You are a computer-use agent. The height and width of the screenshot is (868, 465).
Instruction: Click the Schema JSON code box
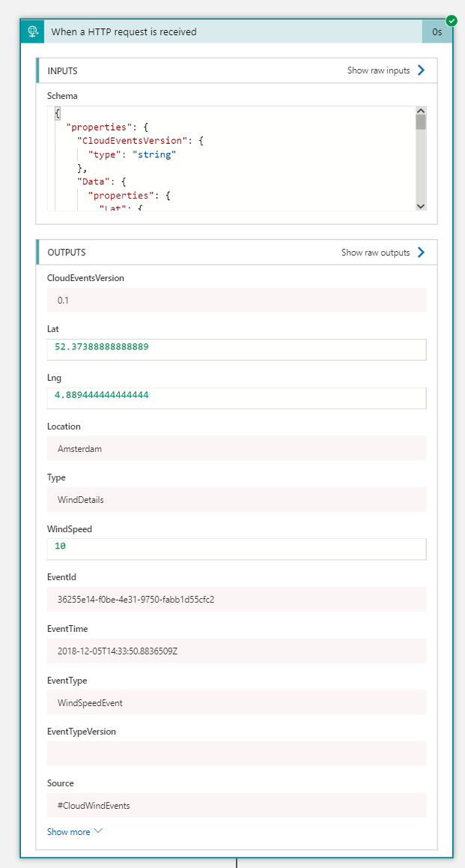pos(231,158)
